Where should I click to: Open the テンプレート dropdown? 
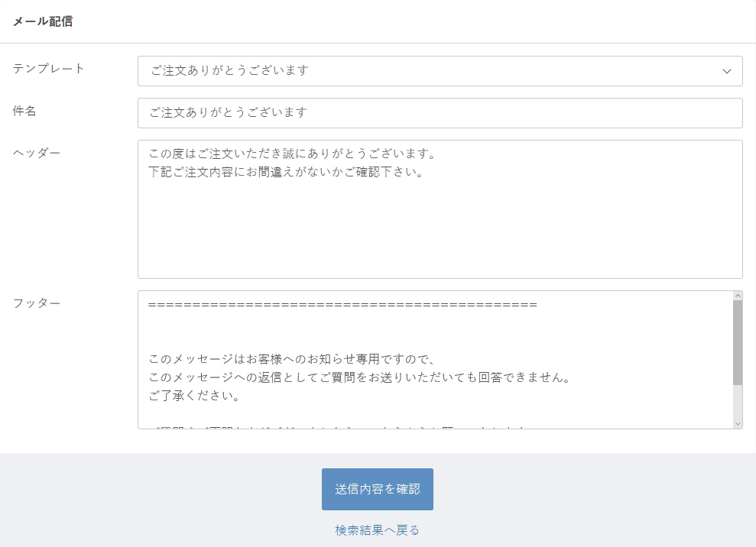tap(440, 71)
